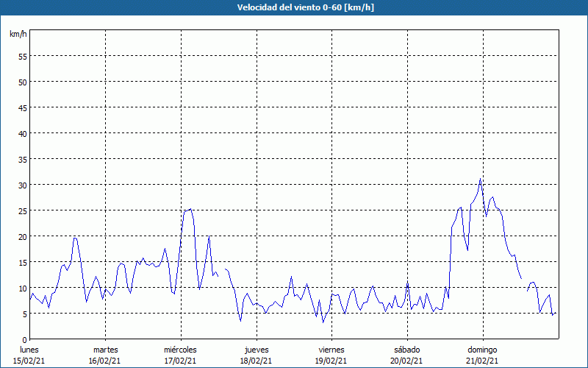
Task: Click the 20 value on the y-axis
Action: tap(23, 236)
